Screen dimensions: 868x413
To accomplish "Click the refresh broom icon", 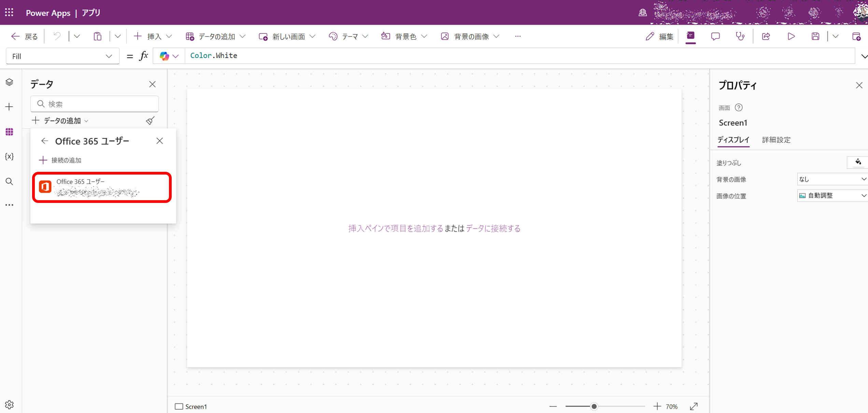I will click(150, 121).
